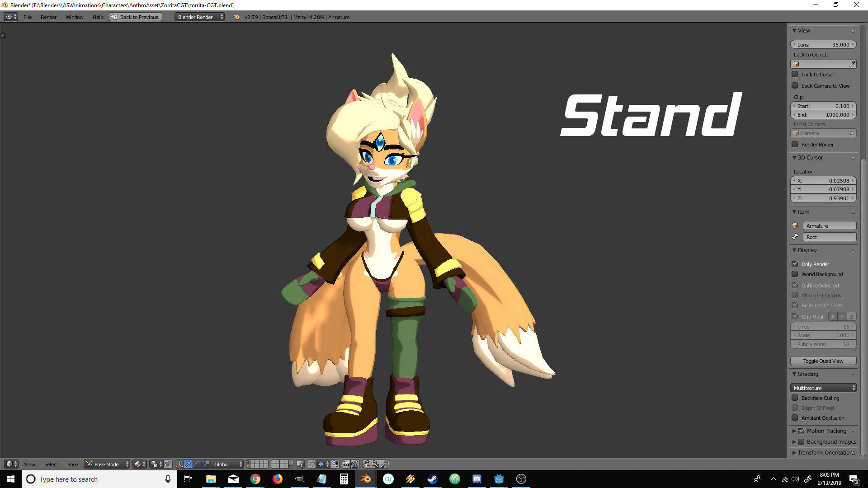The height and width of the screenshot is (488, 868).
Task: Open the pivot point selector
Action: tap(156, 464)
